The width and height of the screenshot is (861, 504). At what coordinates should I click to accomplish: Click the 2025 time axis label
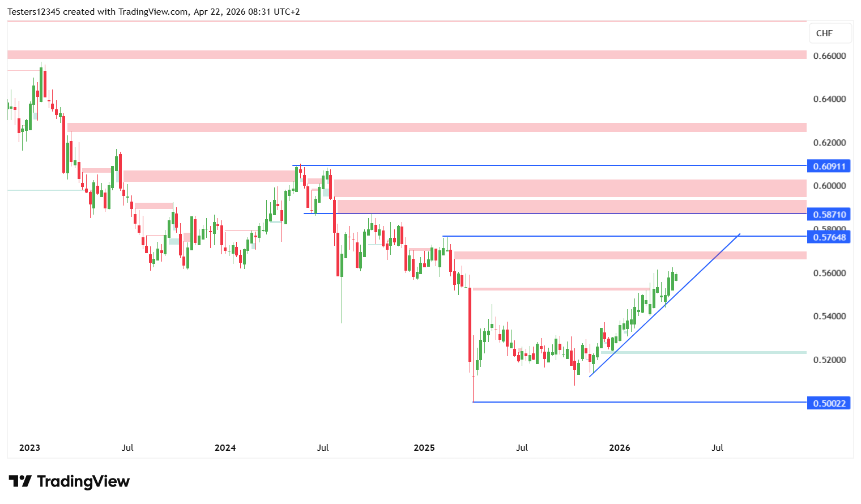(x=424, y=447)
